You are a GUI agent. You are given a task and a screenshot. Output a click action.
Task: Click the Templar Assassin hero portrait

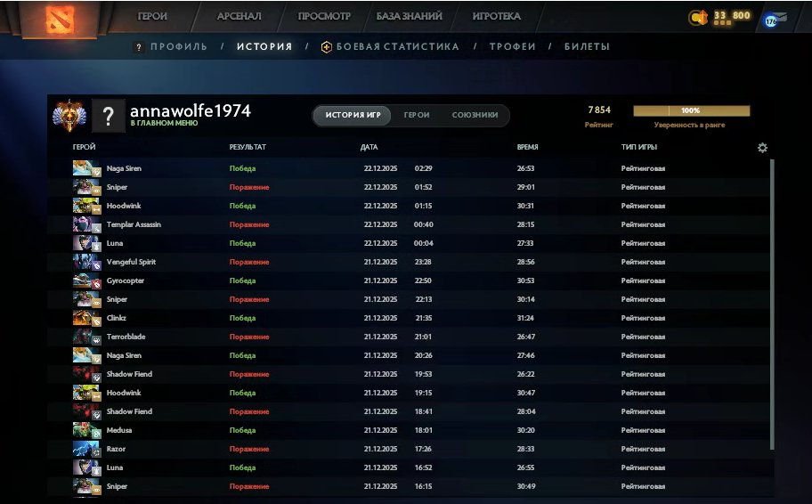point(87,224)
